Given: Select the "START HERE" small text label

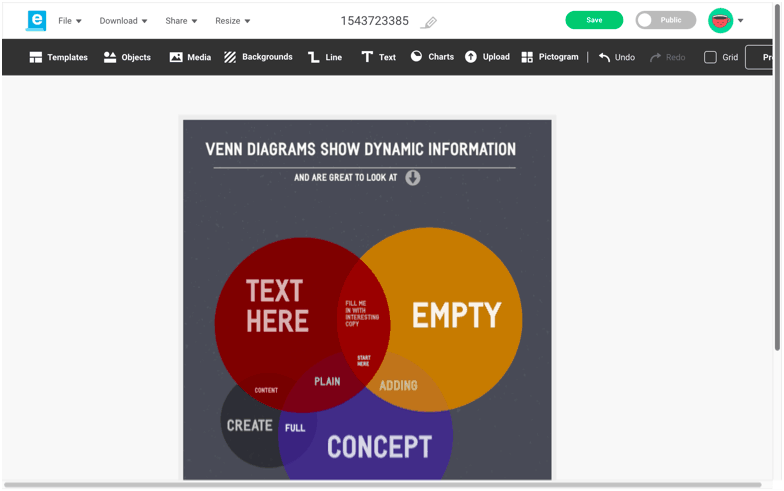Looking at the screenshot, I should point(364,361).
